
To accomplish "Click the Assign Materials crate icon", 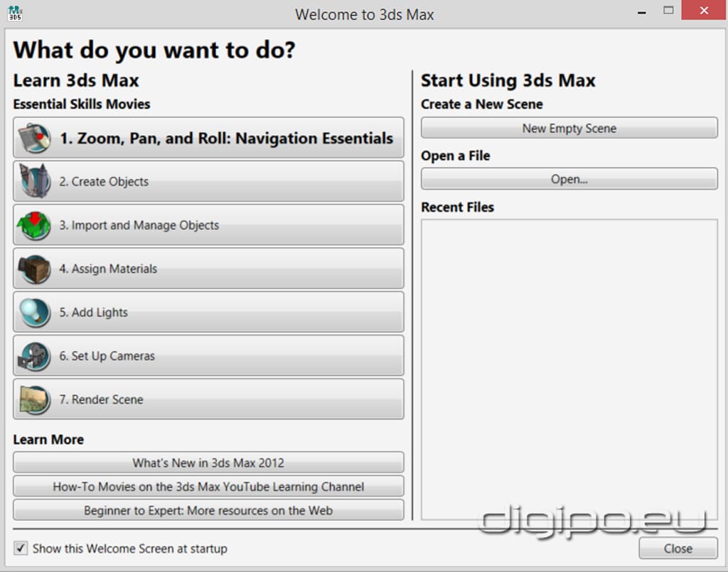I will [x=33, y=269].
